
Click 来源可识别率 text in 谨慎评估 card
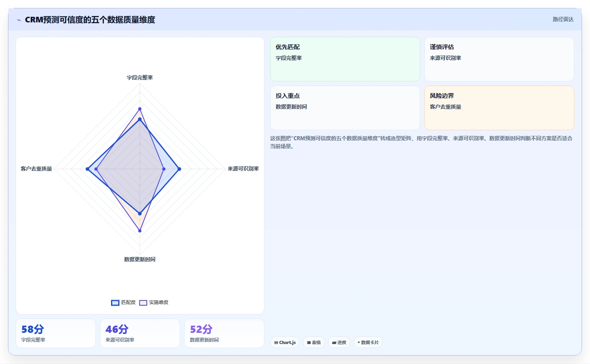445,58
